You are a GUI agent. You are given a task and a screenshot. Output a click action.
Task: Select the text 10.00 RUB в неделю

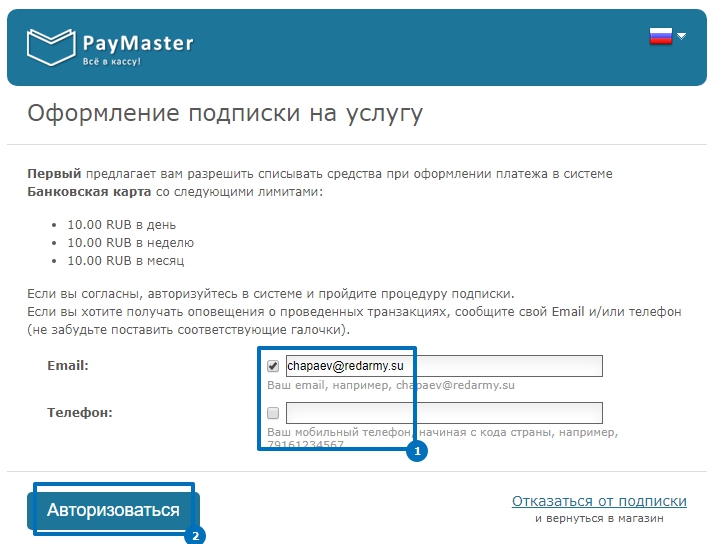coord(131,243)
